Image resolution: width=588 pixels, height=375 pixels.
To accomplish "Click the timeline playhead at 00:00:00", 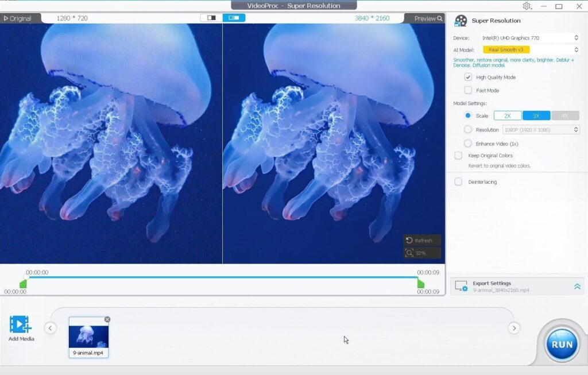I will click(x=25, y=277).
